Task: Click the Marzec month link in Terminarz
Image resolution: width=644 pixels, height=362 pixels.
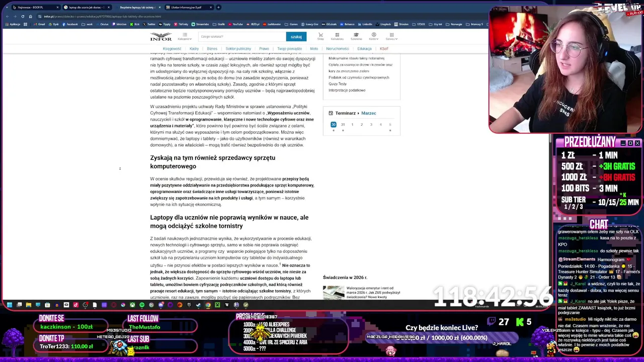Action: pyautogui.click(x=368, y=113)
